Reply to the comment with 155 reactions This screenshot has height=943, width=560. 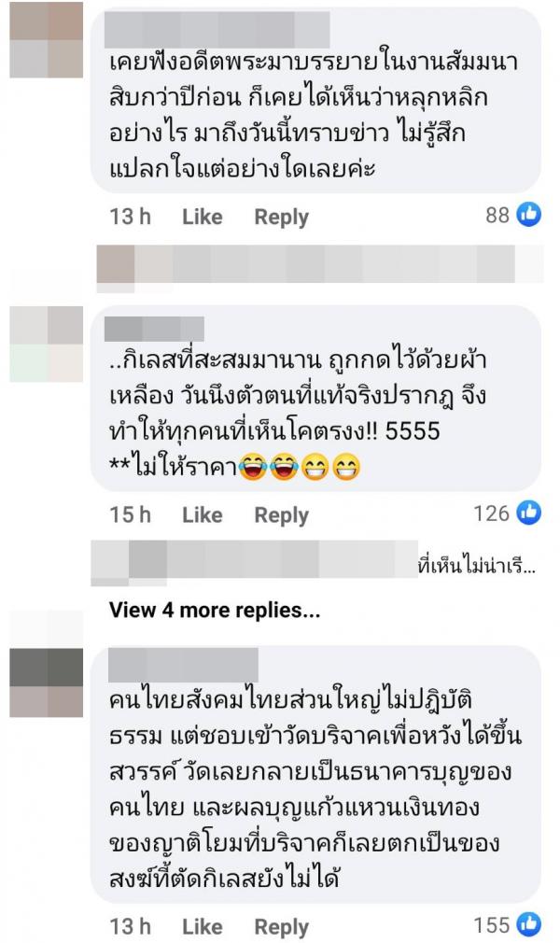pyautogui.click(x=282, y=927)
